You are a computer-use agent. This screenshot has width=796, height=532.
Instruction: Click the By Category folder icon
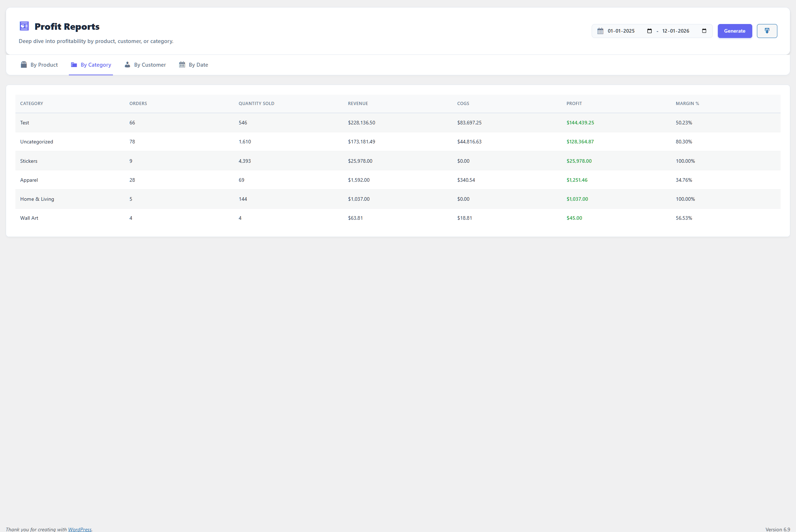click(x=74, y=65)
